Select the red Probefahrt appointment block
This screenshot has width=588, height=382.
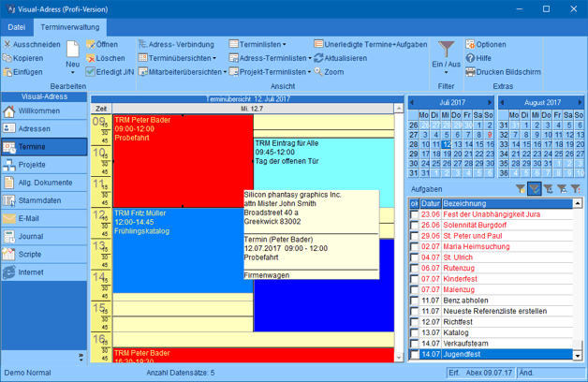coord(183,161)
